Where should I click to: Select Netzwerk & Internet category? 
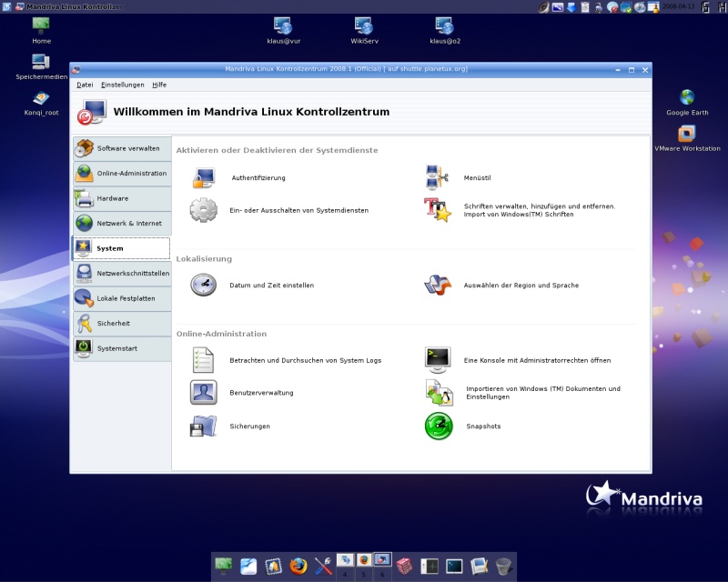tap(122, 223)
